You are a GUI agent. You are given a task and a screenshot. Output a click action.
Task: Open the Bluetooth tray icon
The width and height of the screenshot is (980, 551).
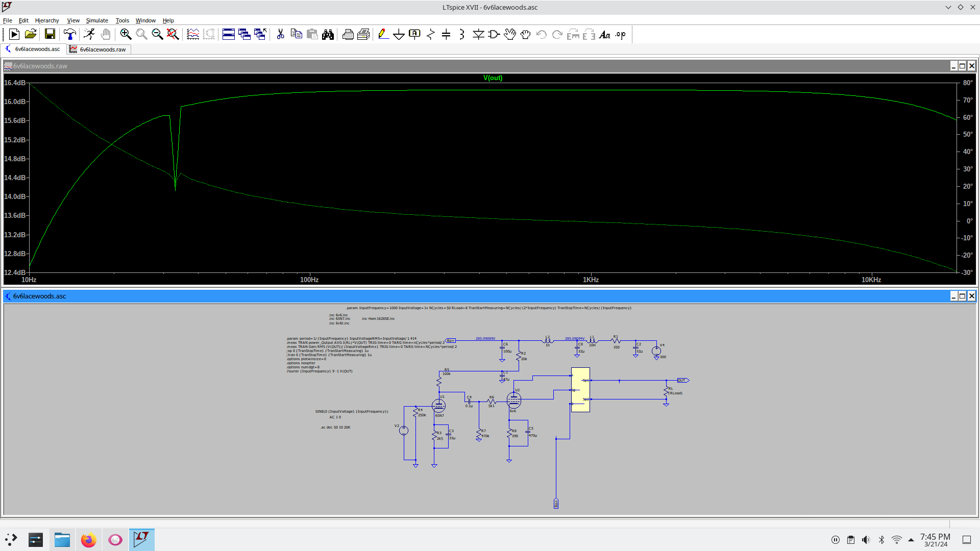(881, 540)
